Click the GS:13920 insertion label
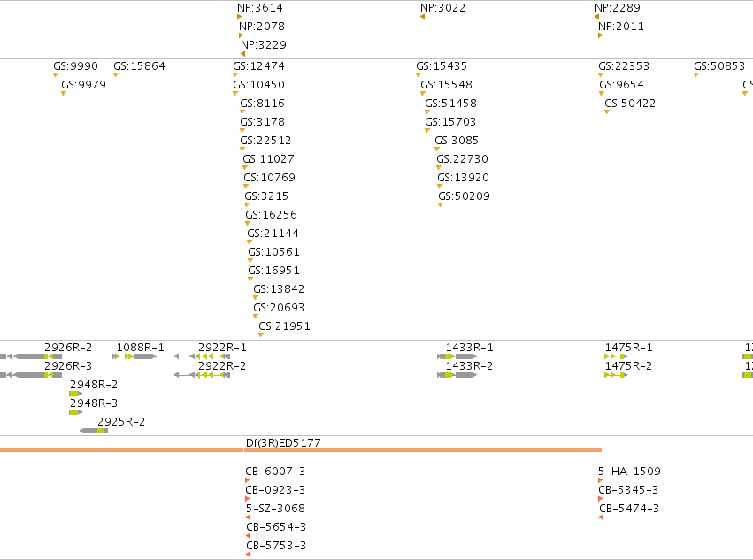This screenshot has height=560, width=753. (464, 178)
